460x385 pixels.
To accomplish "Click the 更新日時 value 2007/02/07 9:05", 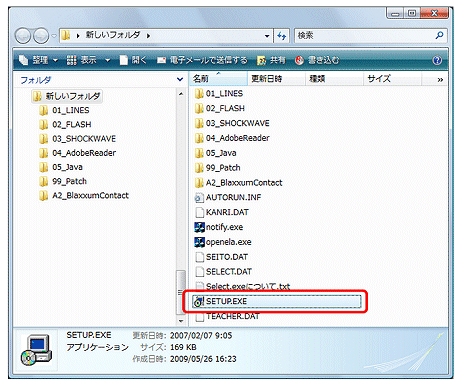I will point(201,335).
